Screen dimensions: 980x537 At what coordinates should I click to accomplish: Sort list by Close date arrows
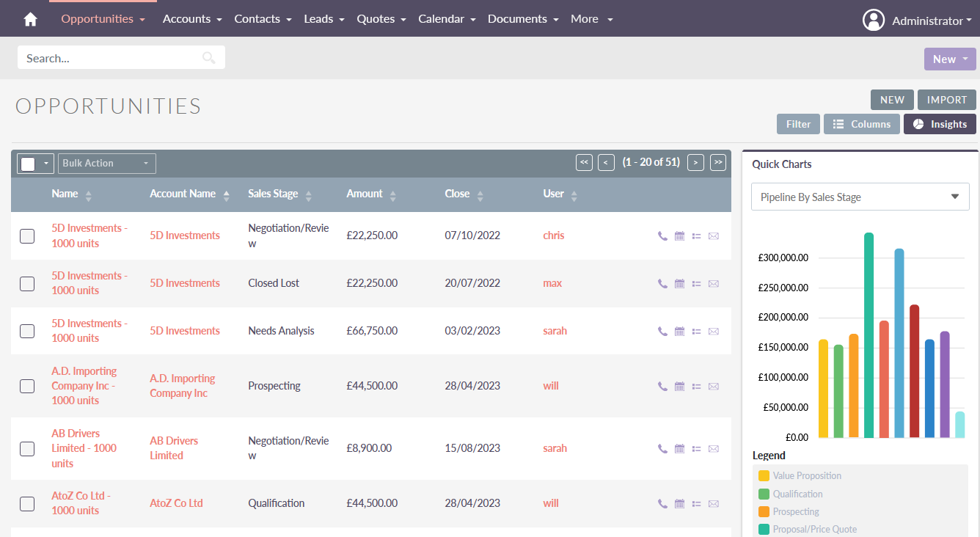pos(480,195)
